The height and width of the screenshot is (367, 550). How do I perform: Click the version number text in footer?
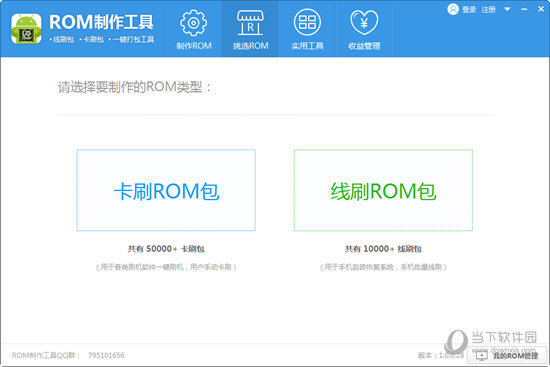(441, 355)
